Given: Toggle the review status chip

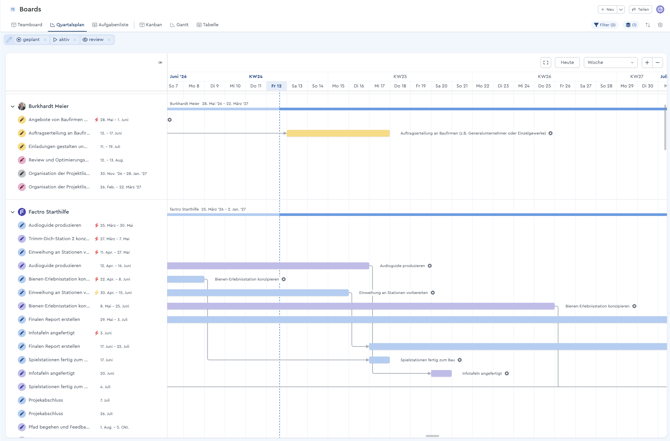Looking at the screenshot, I should tap(93, 40).
